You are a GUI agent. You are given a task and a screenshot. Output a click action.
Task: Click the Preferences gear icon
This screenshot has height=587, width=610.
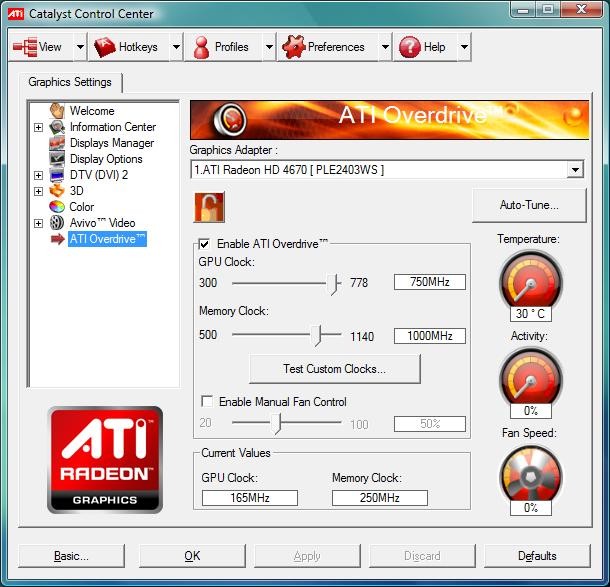pyautogui.click(x=293, y=47)
